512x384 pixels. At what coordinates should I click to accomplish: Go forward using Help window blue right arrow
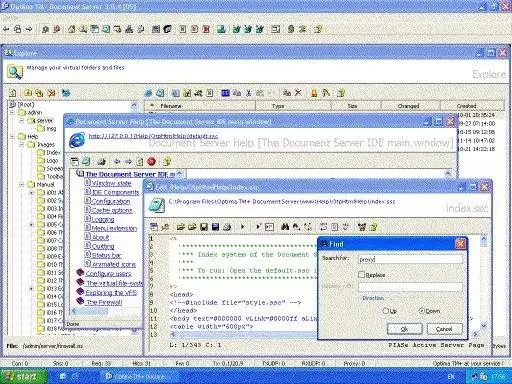tap(128, 162)
